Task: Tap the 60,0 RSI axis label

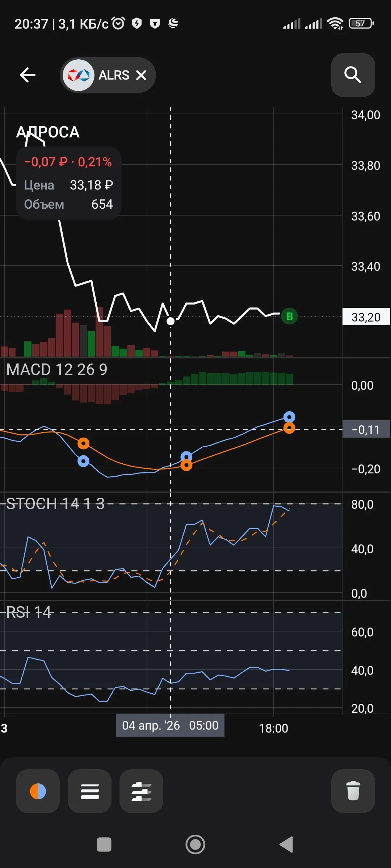Action: point(362,632)
